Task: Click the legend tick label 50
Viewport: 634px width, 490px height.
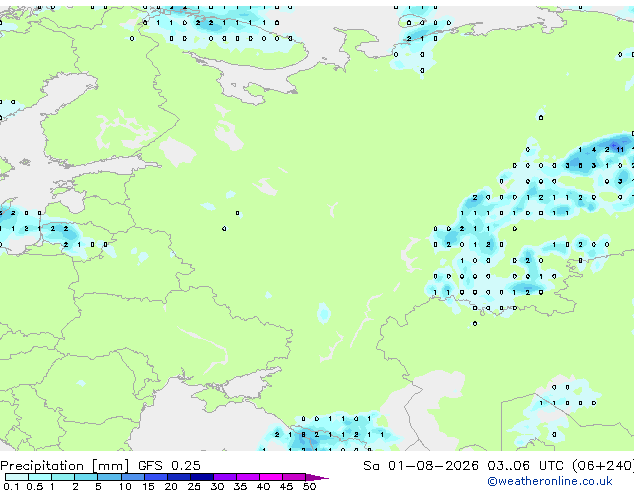Action: [309, 486]
